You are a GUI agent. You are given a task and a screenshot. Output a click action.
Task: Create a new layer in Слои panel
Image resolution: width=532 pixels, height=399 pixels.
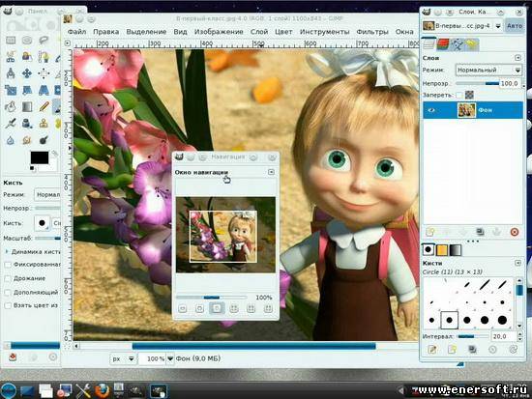tap(430, 232)
